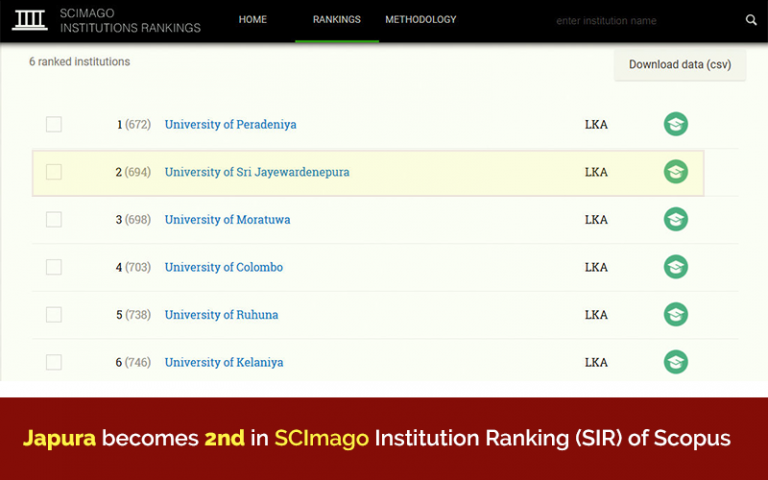Click University of Colombo's graduation cap icon
The height and width of the screenshot is (480, 768).
point(676,267)
